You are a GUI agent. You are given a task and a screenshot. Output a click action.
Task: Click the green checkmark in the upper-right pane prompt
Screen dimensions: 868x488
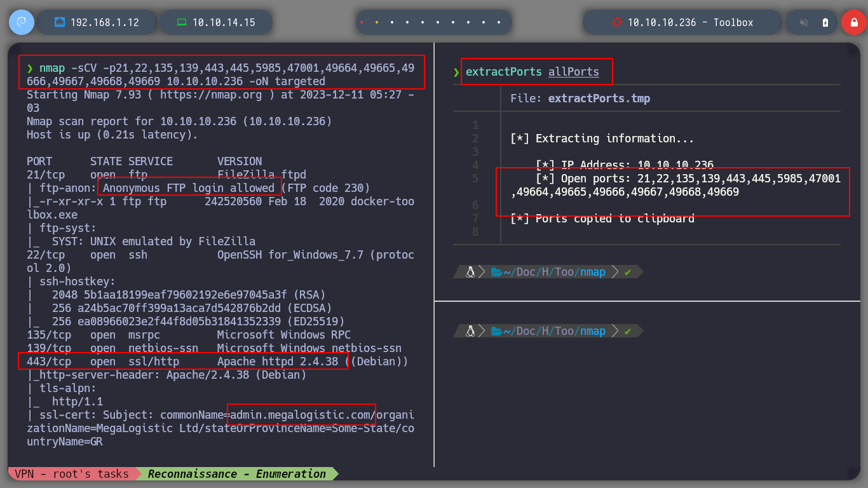tap(628, 272)
